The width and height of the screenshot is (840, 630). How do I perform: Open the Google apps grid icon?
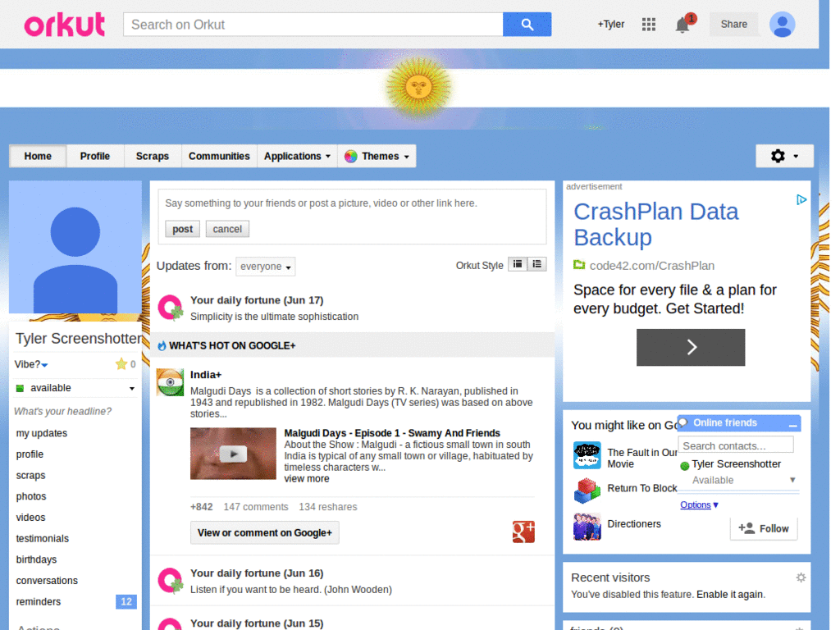649,24
